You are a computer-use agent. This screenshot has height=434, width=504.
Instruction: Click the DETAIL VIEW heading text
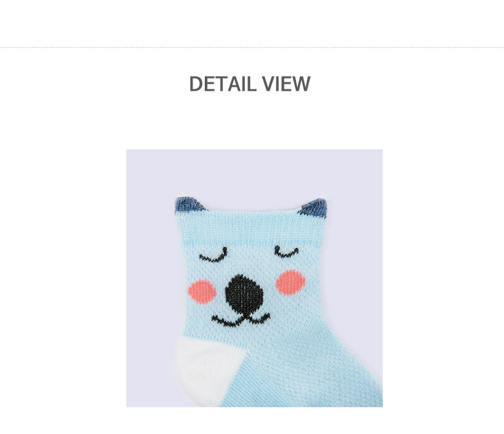click(x=249, y=84)
